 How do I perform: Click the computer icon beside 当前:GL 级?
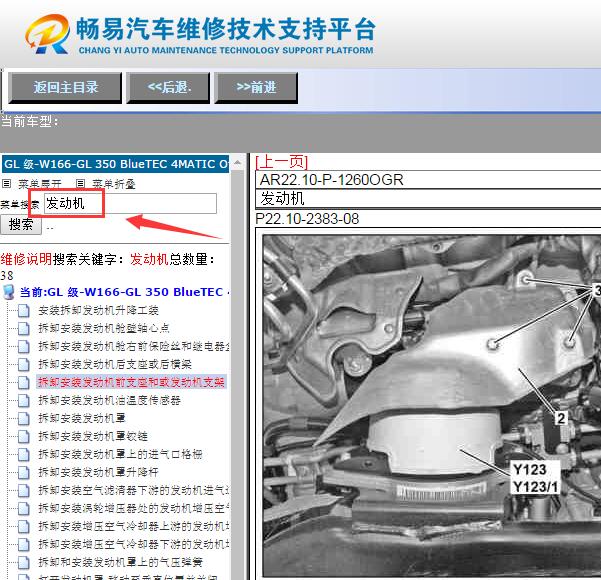point(8,292)
